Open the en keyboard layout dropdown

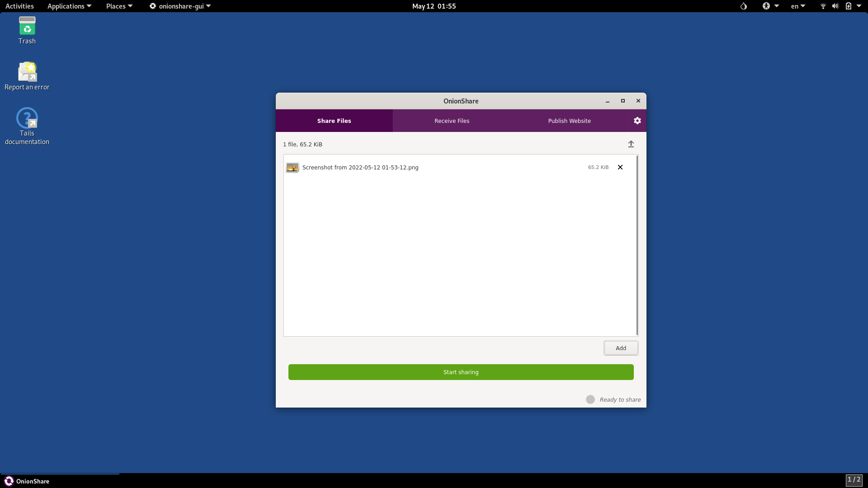tap(798, 6)
